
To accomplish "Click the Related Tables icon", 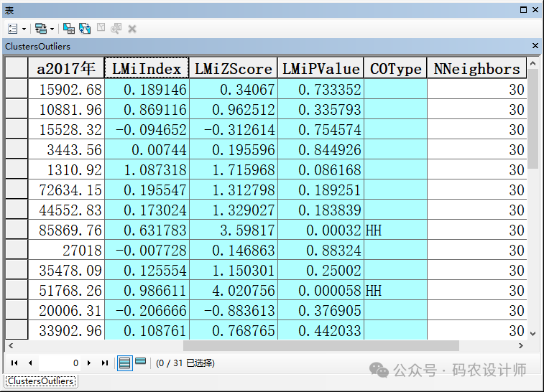I will pyautogui.click(x=40, y=29).
